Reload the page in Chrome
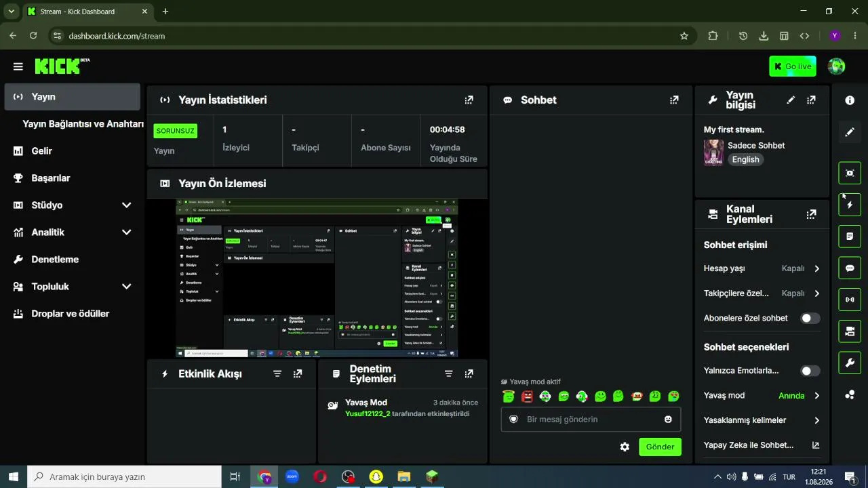 coord(33,36)
